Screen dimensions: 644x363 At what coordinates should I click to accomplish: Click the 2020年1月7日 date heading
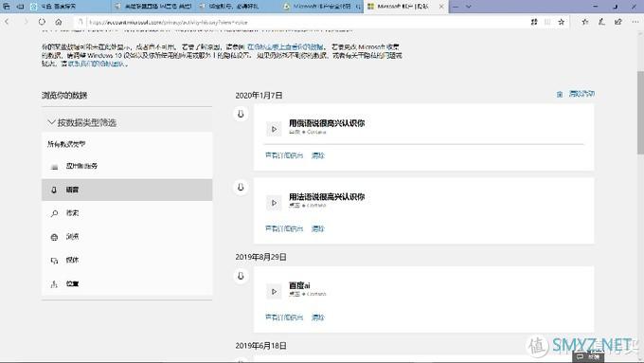point(259,96)
